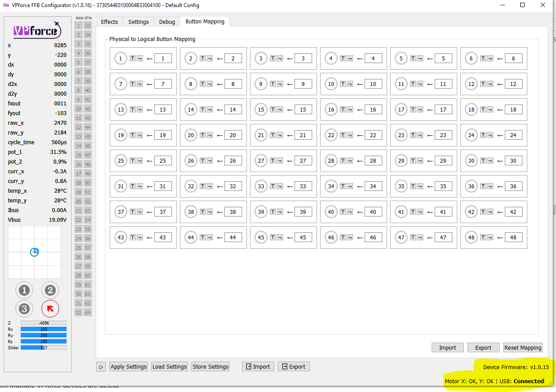Select the Button Mapping tab

[x=205, y=21]
